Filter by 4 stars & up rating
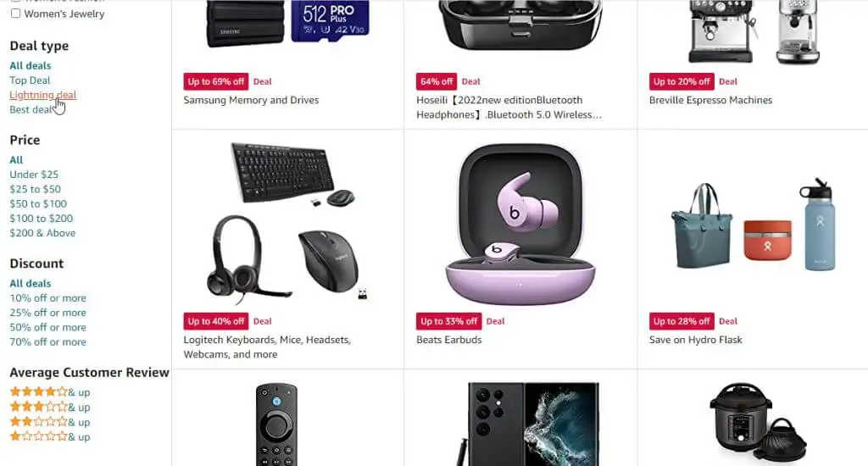This screenshot has width=868, height=466. click(50, 391)
